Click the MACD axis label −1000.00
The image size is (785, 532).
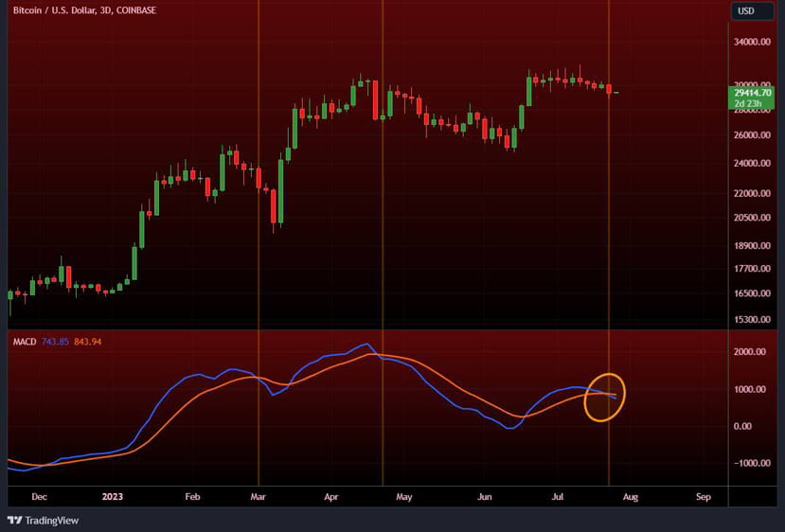coord(752,464)
